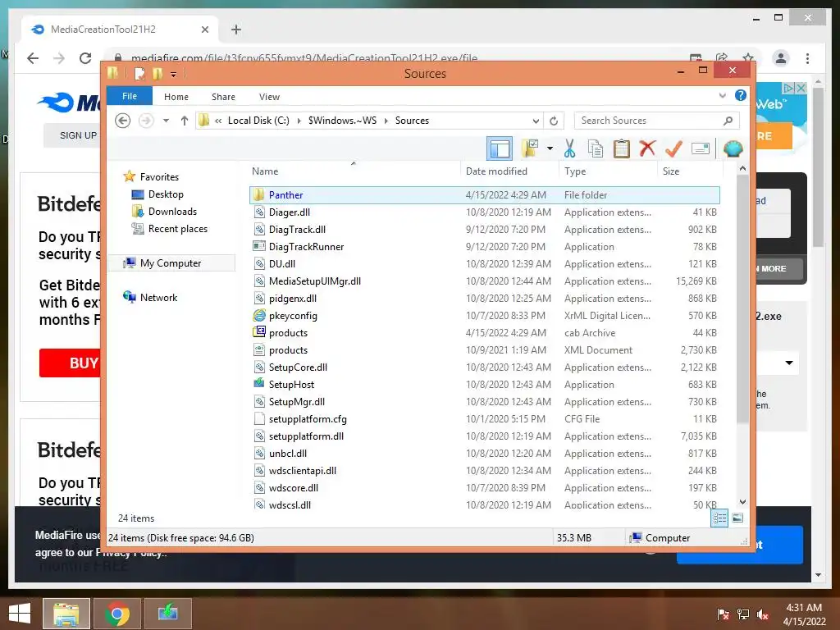Expand Local Disk (C:) breadcrumb arrow

click(299, 121)
